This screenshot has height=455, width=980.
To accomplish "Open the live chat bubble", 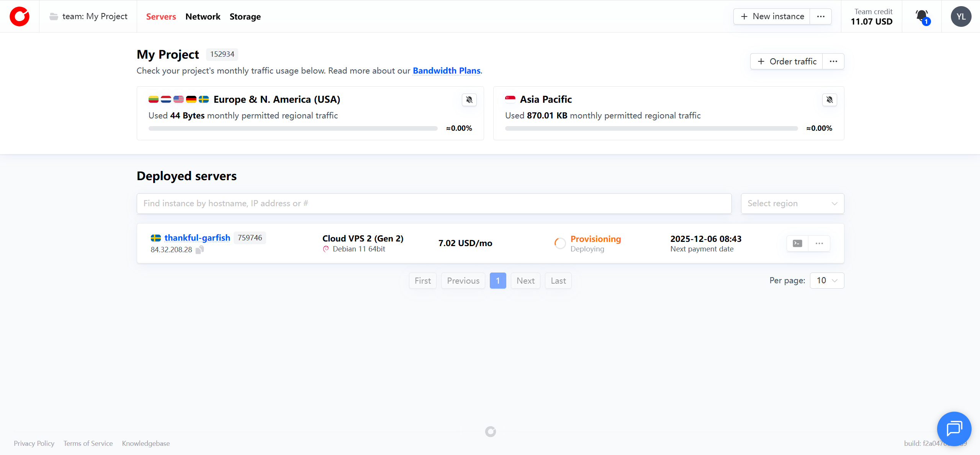I will [954, 429].
